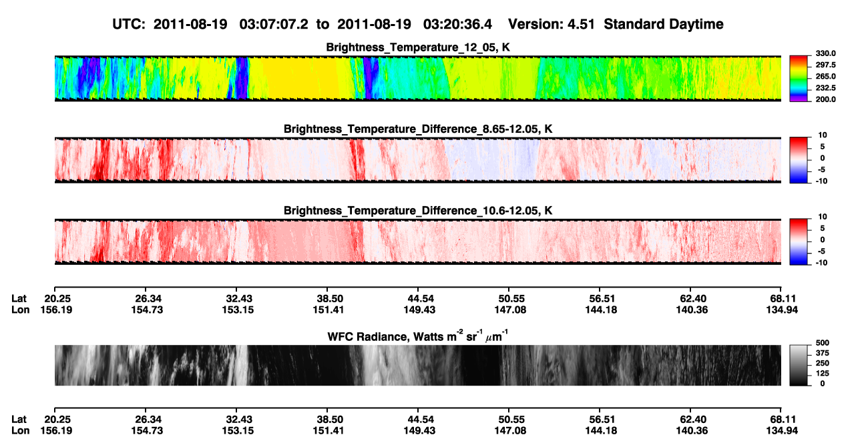Click the 250 label on WFC colorbar
This screenshot has width=868, height=445.
pos(823,363)
